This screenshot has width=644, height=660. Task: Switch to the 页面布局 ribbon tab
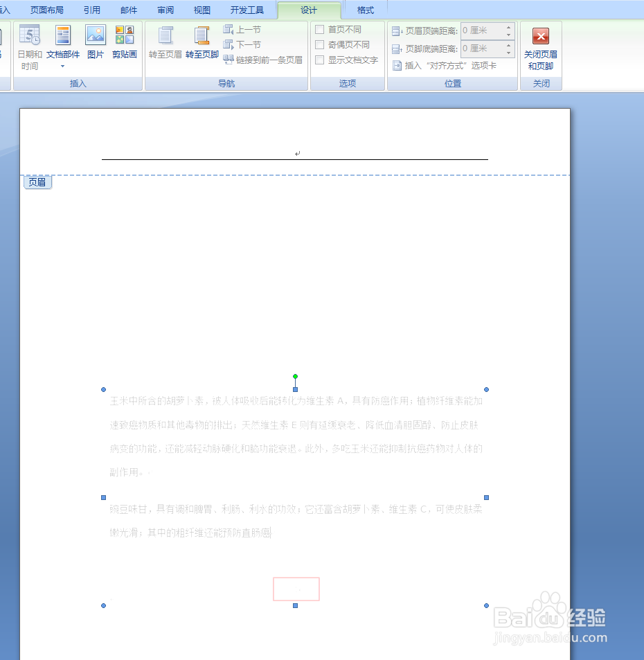coord(46,10)
